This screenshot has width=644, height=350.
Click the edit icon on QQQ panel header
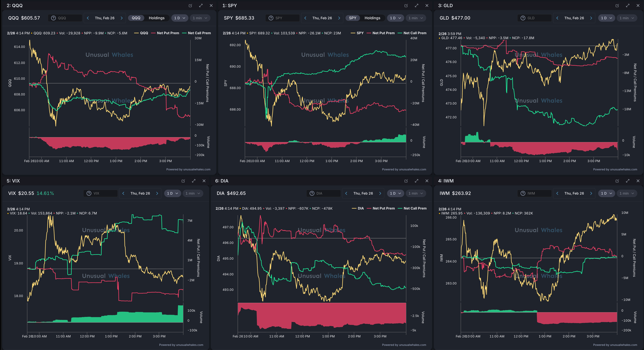coord(190,6)
